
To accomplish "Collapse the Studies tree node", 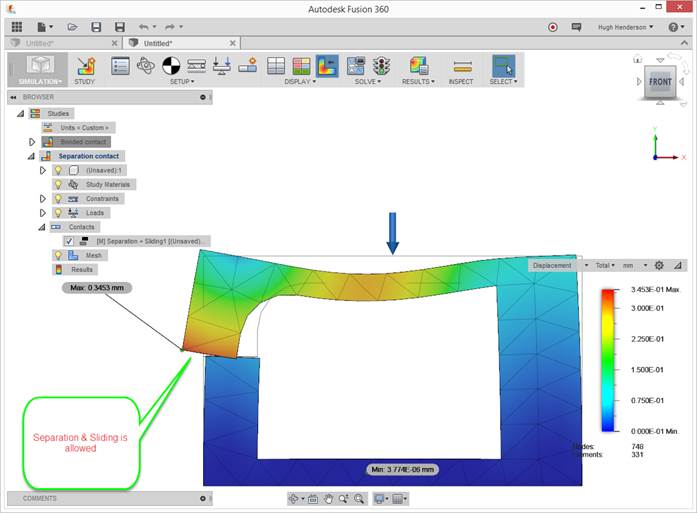I will 20,114.
